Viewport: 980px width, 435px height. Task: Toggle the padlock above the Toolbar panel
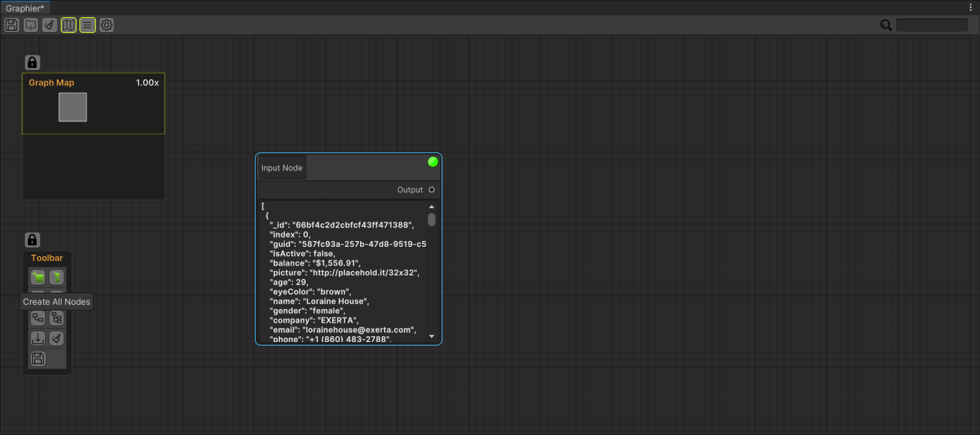[x=32, y=240]
